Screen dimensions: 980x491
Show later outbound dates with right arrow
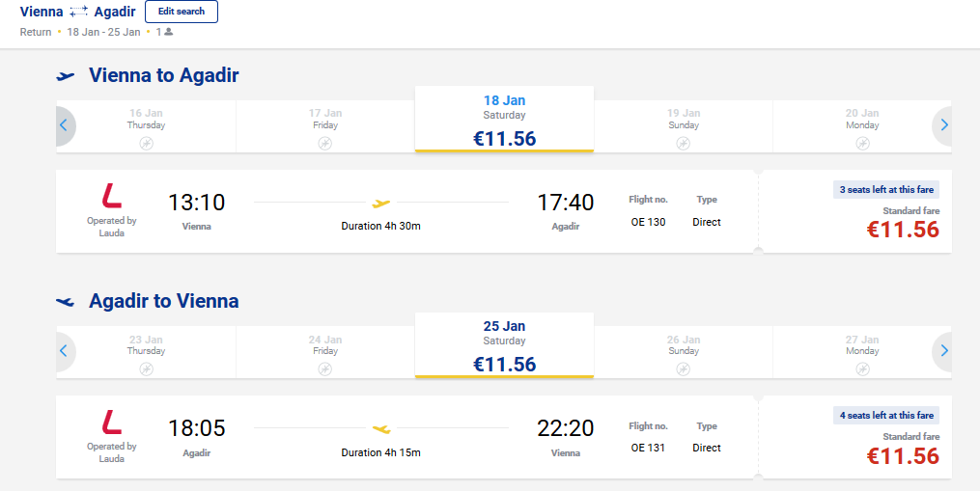(x=943, y=125)
